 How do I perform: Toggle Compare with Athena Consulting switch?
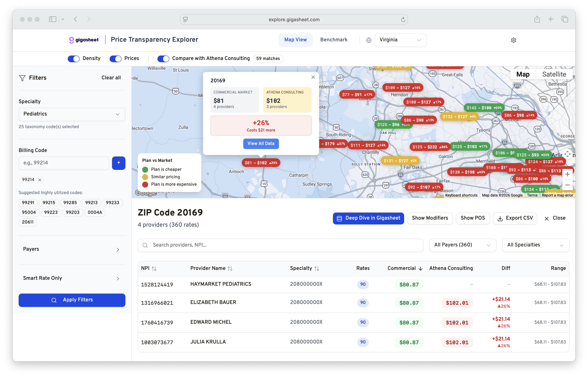click(x=163, y=58)
